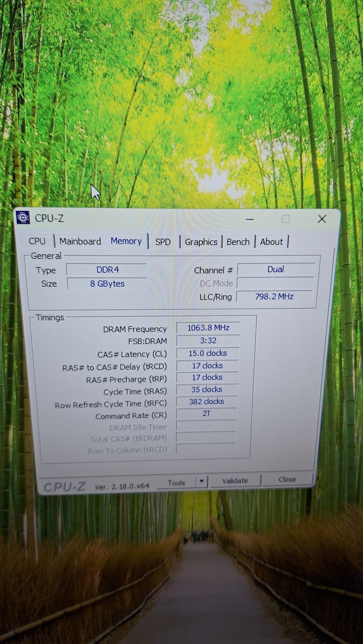363x644 pixels.
Task: Click the 35 clocks tRAS value
Action: pyautogui.click(x=207, y=389)
